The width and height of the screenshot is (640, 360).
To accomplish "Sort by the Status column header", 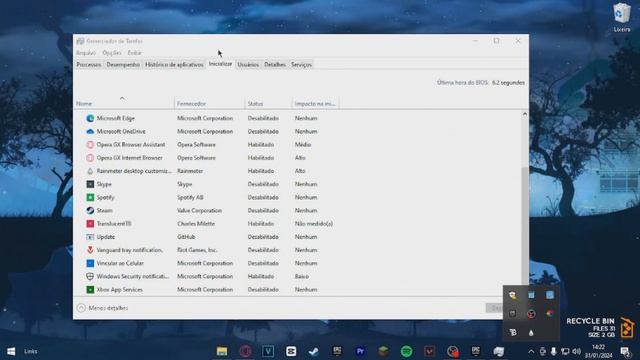I will pyautogui.click(x=269, y=104).
